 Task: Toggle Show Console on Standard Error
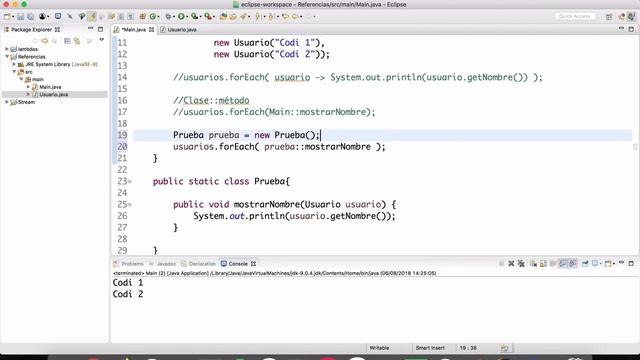pyautogui.click(x=572, y=264)
